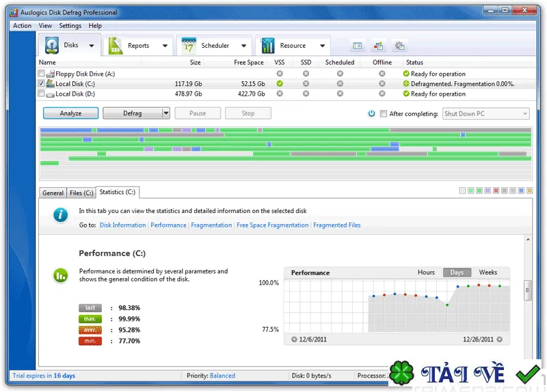Image resolution: width=547 pixels, height=392 pixels.
Task: Click the colored blocks toolbar icon
Action: [x=379, y=46]
